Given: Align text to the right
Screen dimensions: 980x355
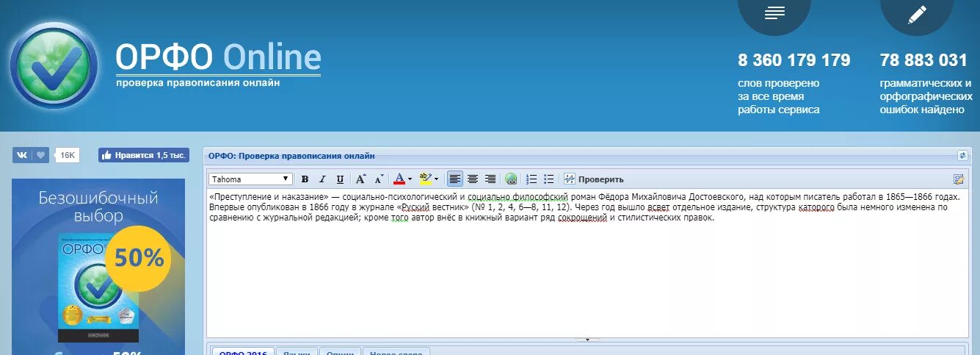Looking at the screenshot, I should (490, 179).
